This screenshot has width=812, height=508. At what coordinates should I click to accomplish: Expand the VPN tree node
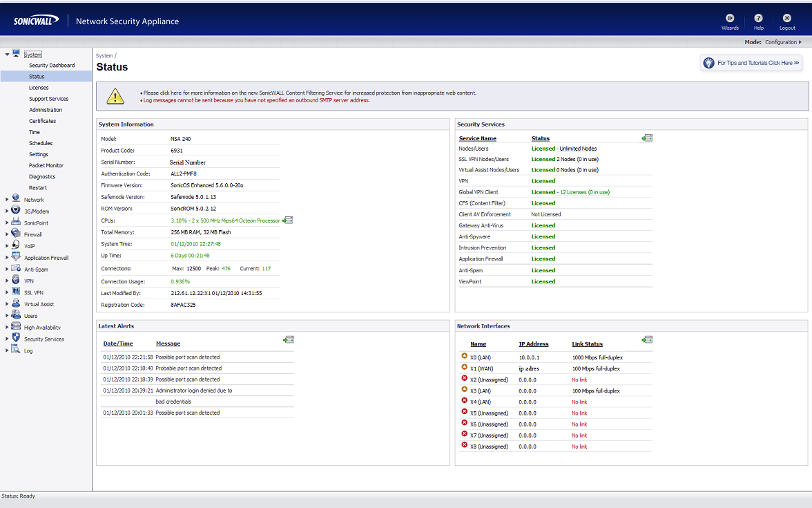(7, 281)
